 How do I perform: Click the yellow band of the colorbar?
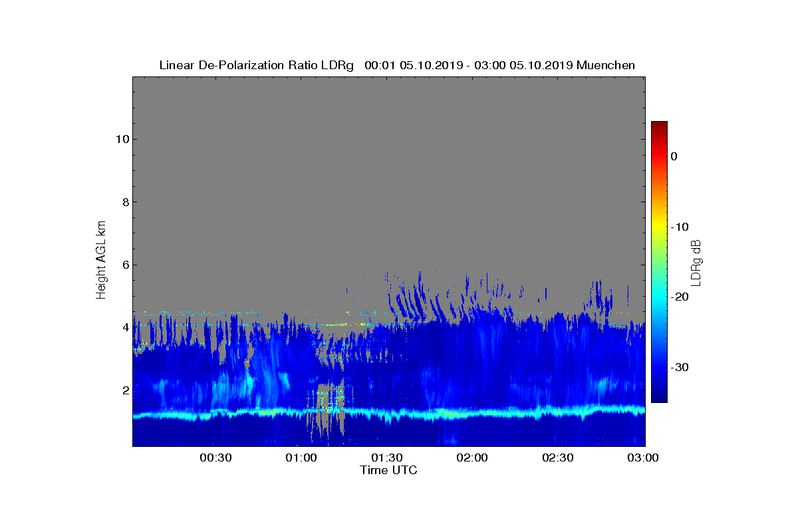pyautogui.click(x=659, y=227)
